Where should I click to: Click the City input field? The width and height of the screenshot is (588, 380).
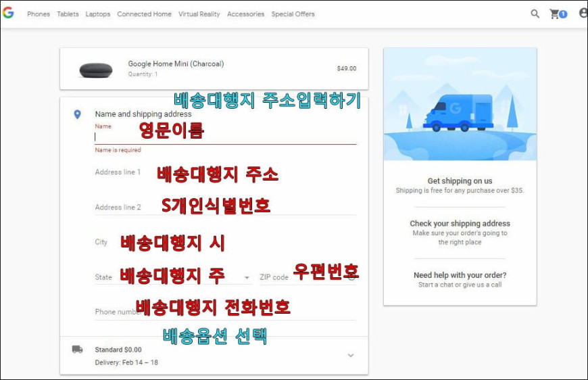225,242
